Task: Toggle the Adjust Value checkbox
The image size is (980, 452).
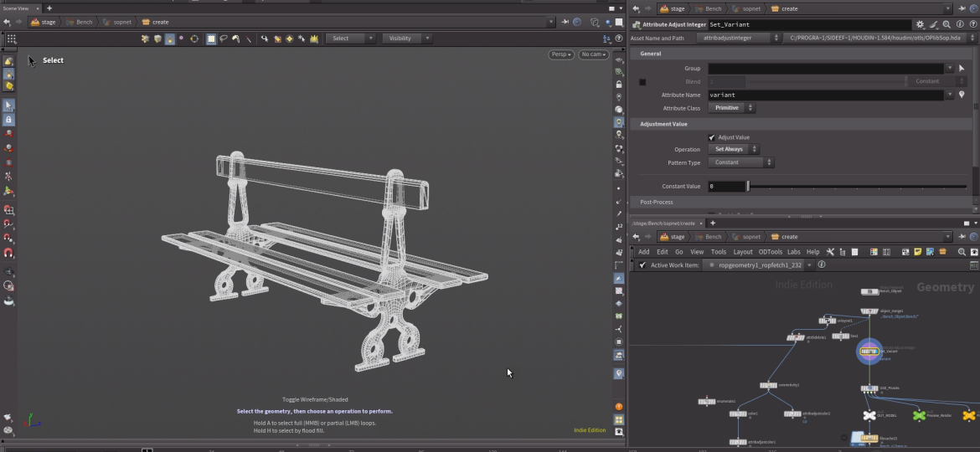Action: pos(712,137)
